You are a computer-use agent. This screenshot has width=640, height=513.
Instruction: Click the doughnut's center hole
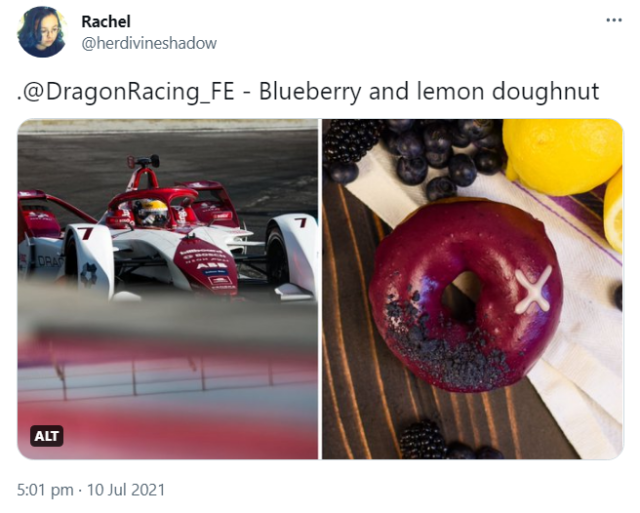[462, 293]
